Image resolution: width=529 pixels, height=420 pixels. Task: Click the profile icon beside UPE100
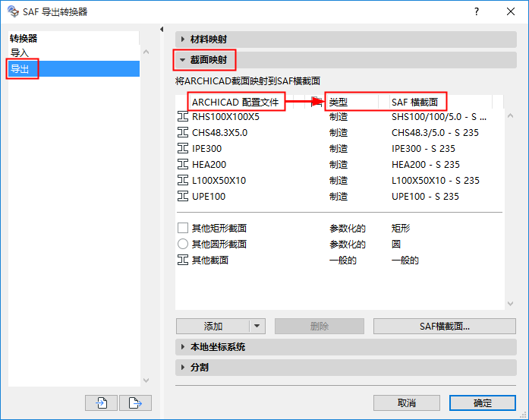pyautogui.click(x=183, y=196)
